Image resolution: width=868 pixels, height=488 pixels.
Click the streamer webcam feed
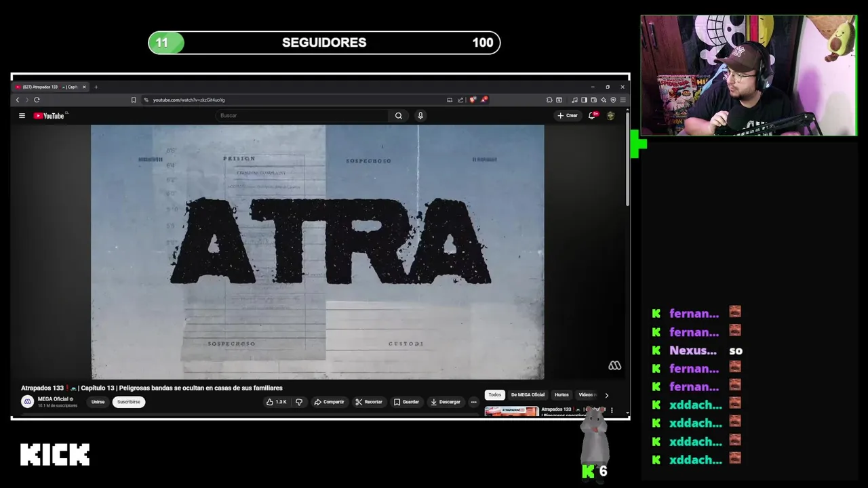click(x=749, y=76)
